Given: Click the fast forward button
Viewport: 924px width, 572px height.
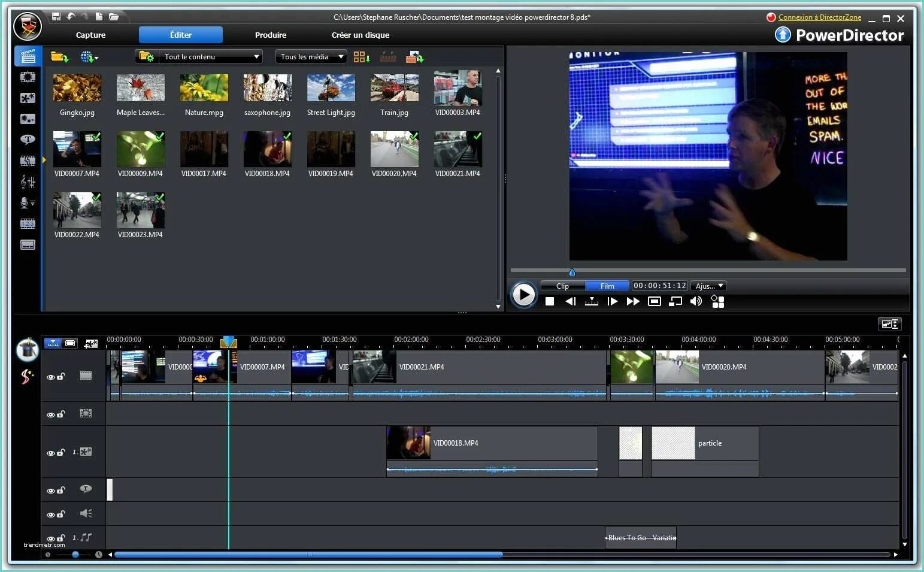Looking at the screenshot, I should (633, 301).
